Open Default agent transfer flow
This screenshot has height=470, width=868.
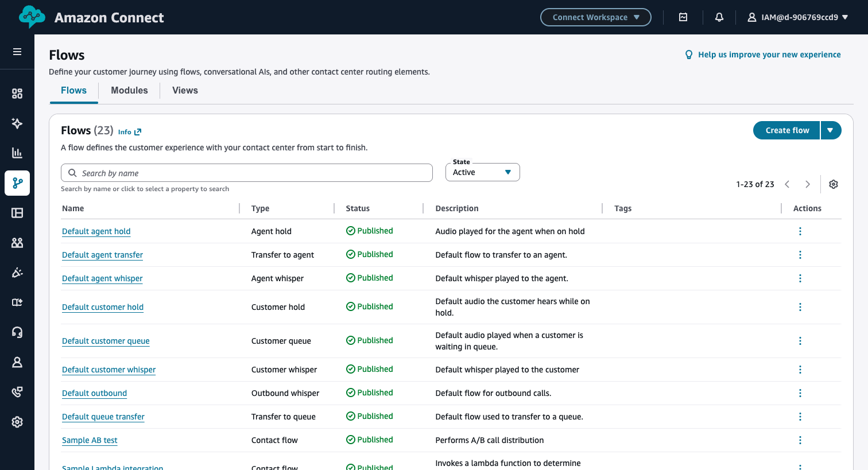(102, 255)
